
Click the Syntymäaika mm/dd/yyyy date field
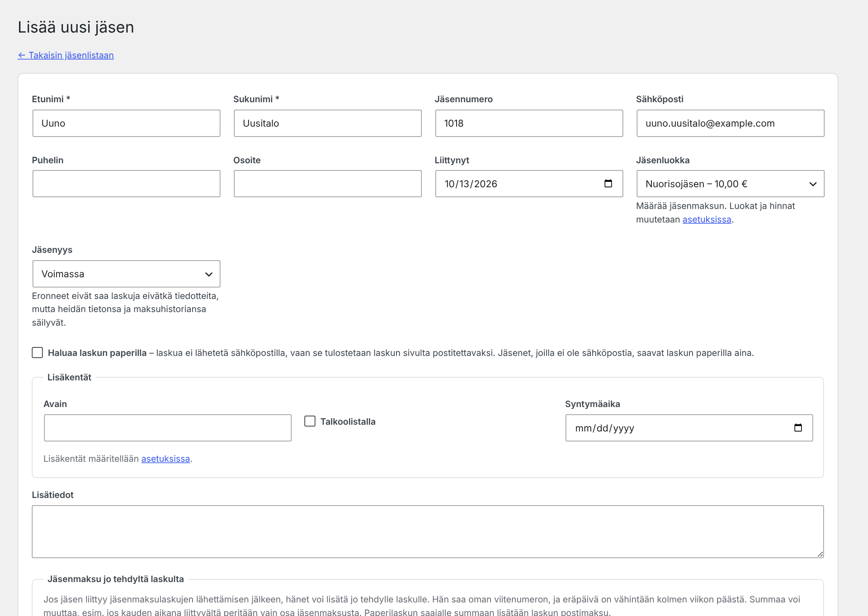(x=689, y=428)
